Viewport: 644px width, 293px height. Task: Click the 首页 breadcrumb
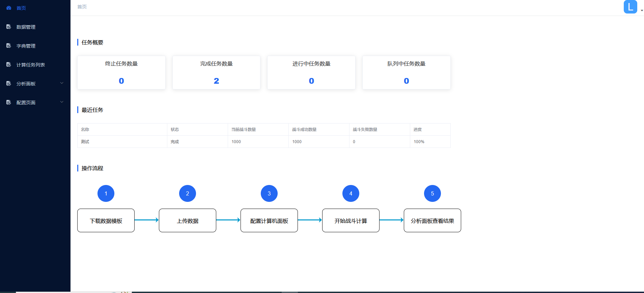(x=82, y=7)
